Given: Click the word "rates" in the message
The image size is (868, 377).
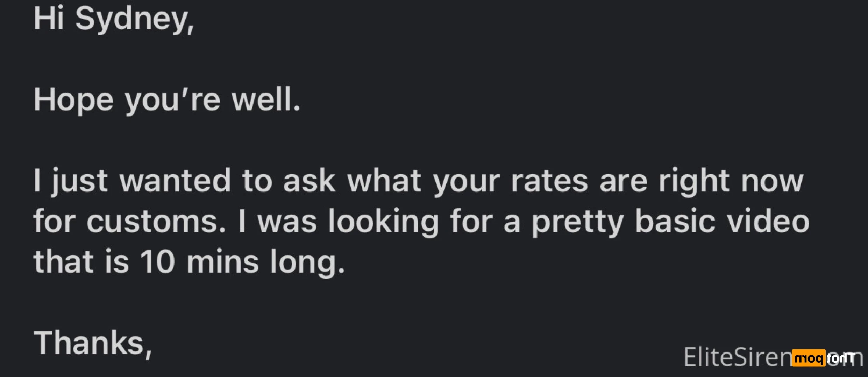Looking at the screenshot, I should 549,181.
